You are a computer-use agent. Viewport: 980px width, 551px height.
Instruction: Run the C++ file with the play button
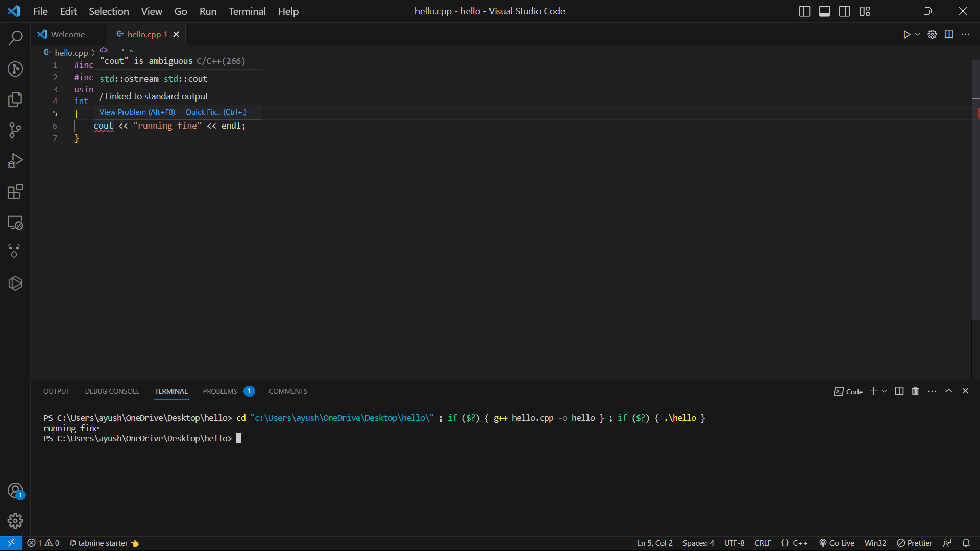click(907, 34)
